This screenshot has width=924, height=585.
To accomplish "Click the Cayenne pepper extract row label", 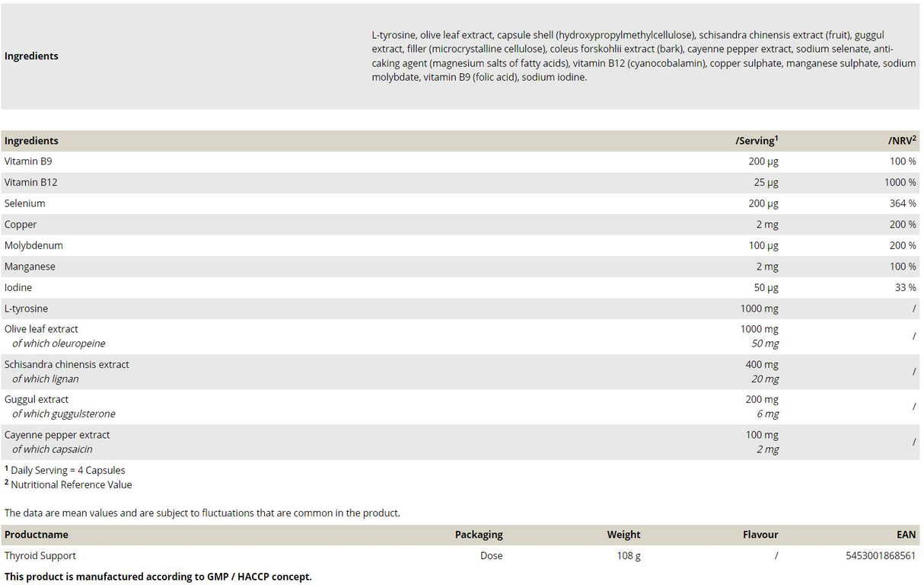I will tap(57, 435).
